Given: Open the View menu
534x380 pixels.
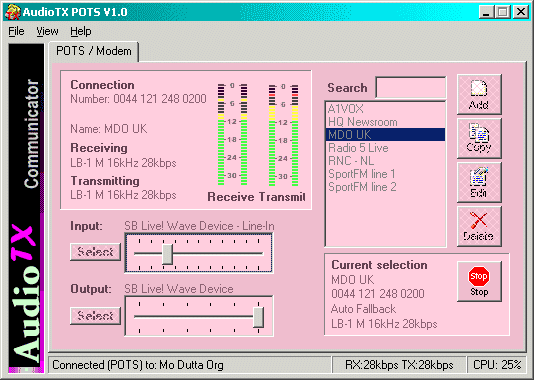Looking at the screenshot, I should pos(47,31).
